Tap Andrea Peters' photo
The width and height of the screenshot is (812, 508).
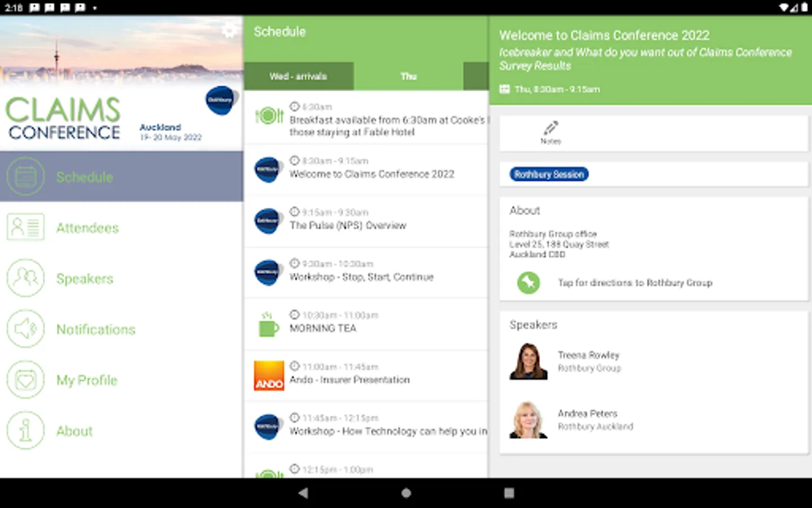[528, 419]
